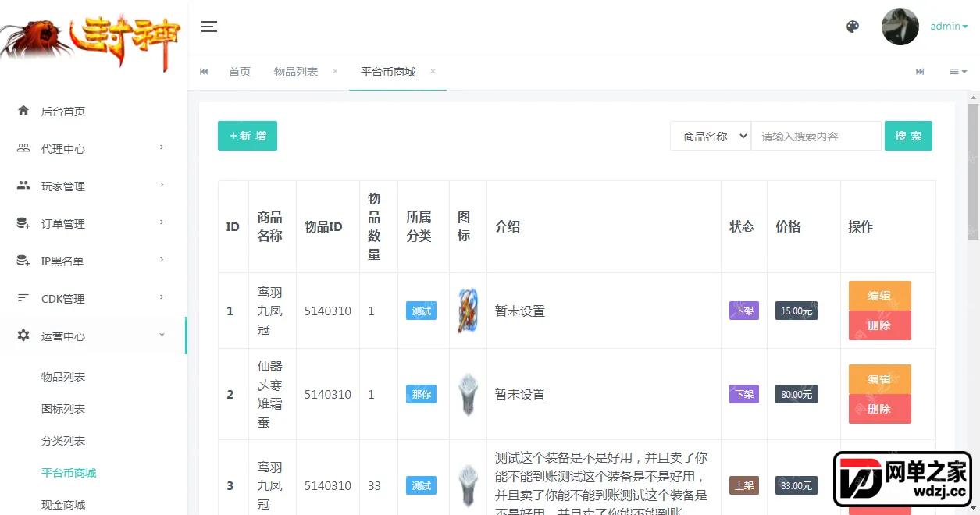980x515 pixels.
Task: Click the database icon beside IP黑名单
Action: pyautogui.click(x=23, y=261)
